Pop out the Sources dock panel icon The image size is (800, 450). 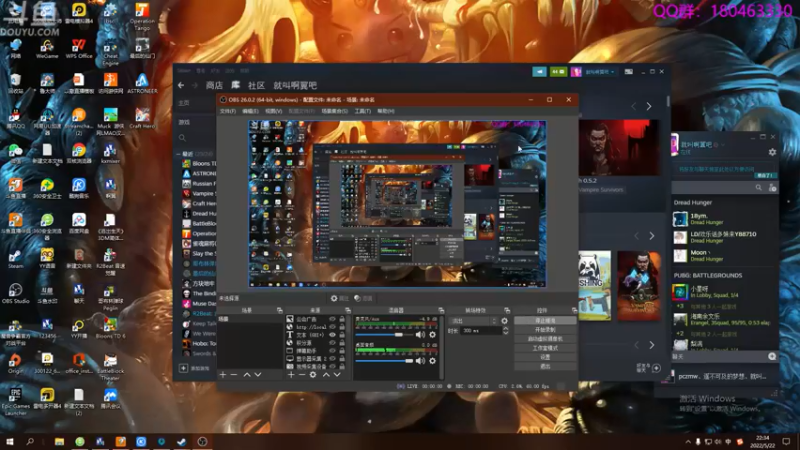(348, 310)
